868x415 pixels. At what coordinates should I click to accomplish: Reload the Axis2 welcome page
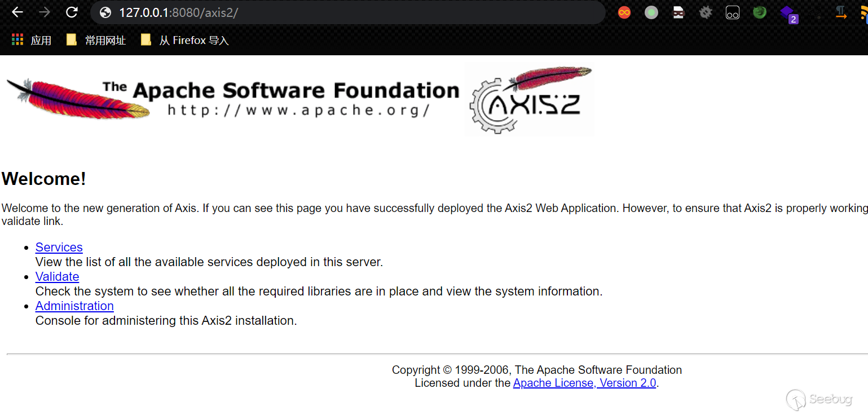click(x=72, y=12)
